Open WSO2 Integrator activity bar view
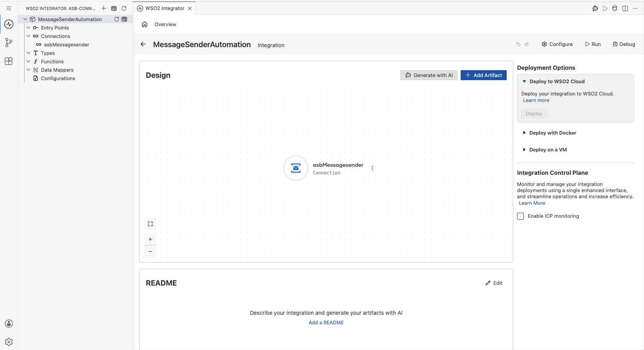 (x=9, y=24)
